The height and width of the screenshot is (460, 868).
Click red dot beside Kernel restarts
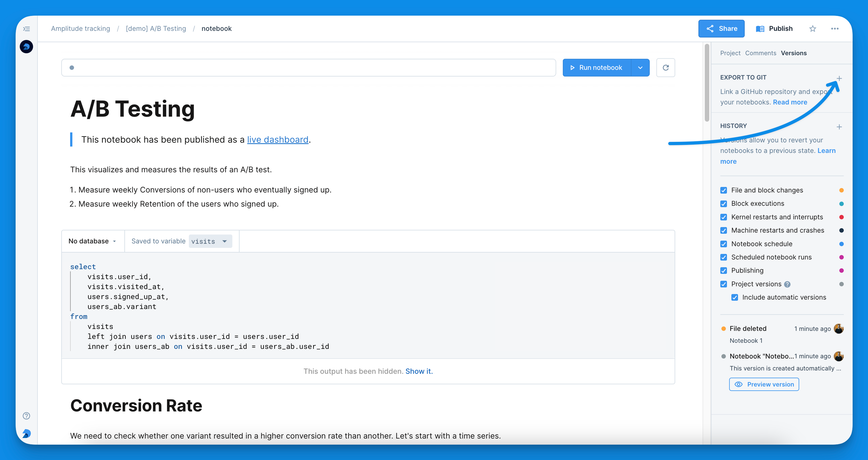(x=841, y=217)
